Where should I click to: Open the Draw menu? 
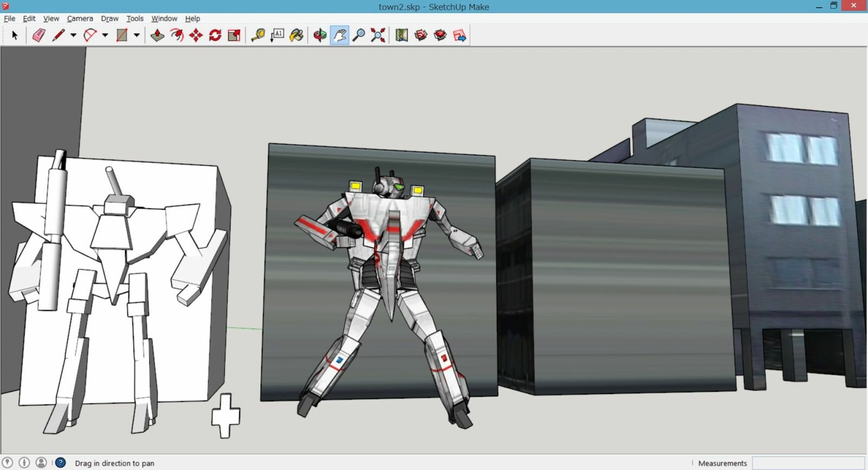click(110, 18)
